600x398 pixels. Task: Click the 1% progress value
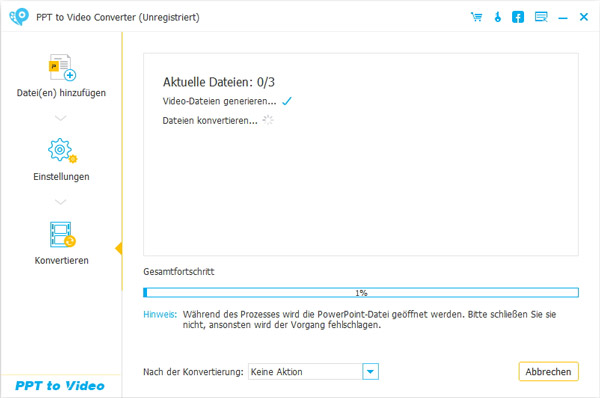[x=362, y=293]
